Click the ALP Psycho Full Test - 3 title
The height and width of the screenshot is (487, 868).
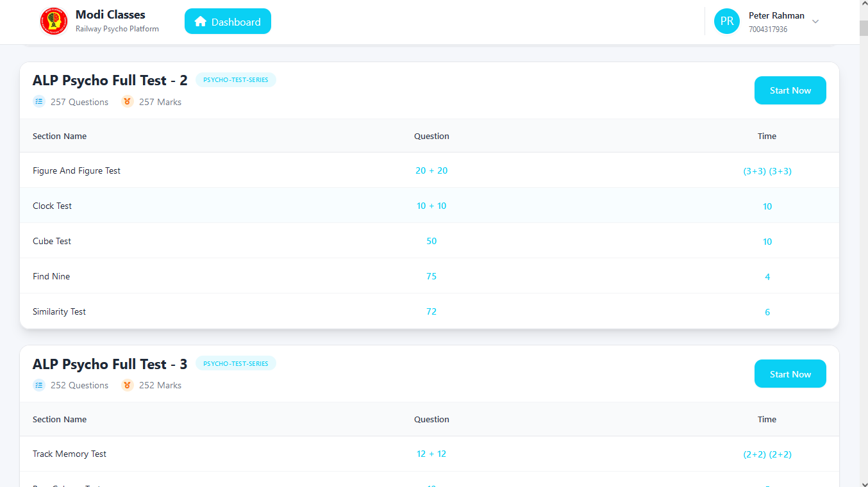coord(110,364)
